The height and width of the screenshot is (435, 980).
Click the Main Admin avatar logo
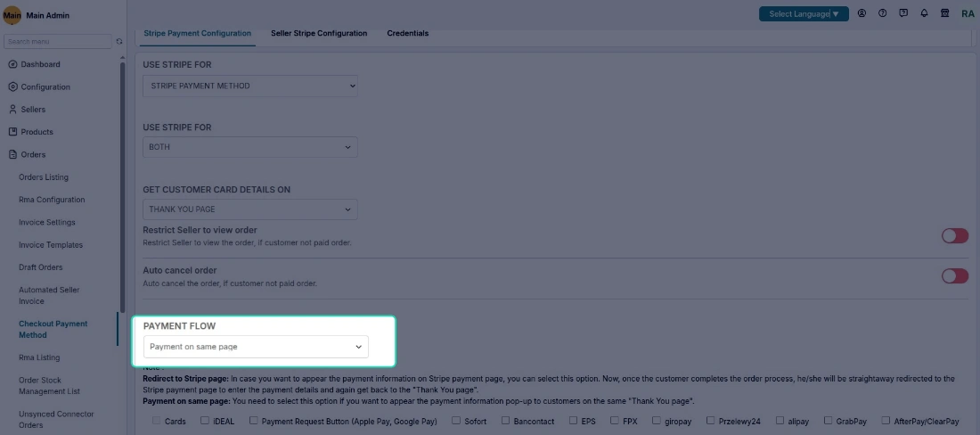coord(12,15)
